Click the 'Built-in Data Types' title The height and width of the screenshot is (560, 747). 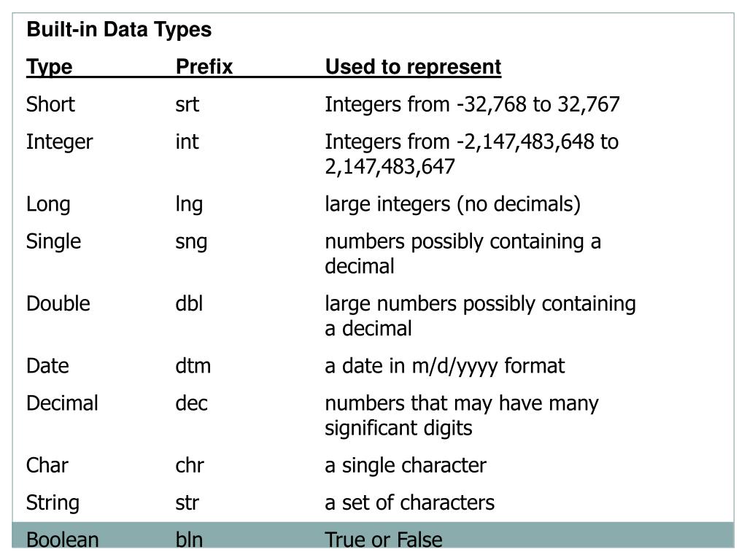click(x=119, y=29)
